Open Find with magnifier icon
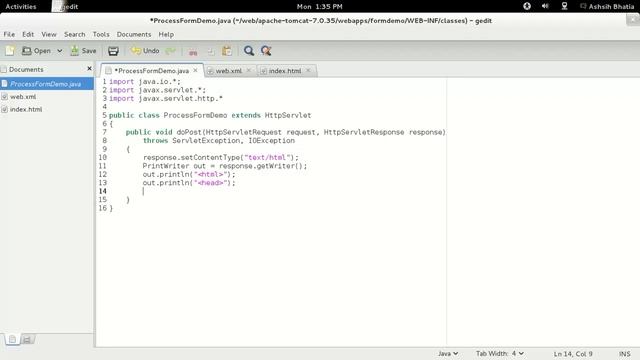This screenshot has width=640, height=360. tap(249, 51)
